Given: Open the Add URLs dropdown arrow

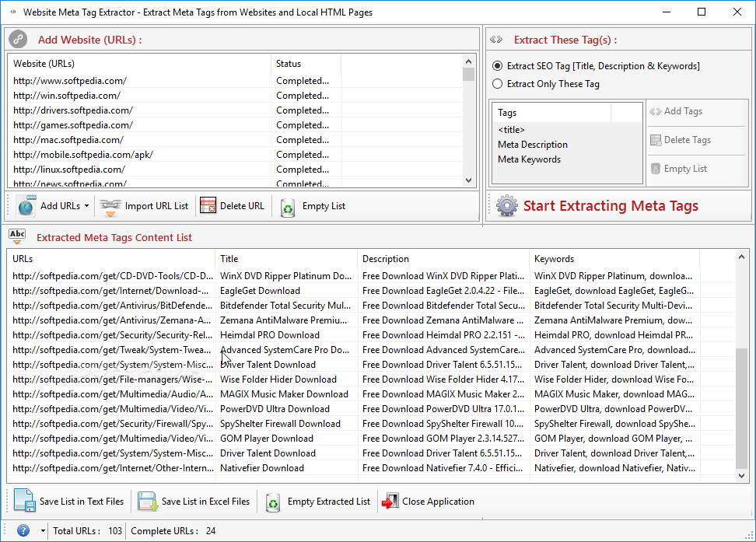Looking at the screenshot, I should click(87, 206).
